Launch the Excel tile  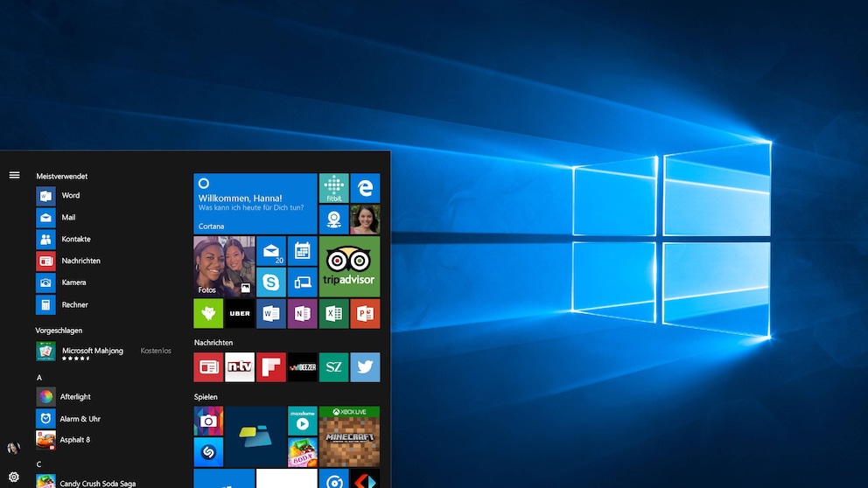(x=333, y=314)
